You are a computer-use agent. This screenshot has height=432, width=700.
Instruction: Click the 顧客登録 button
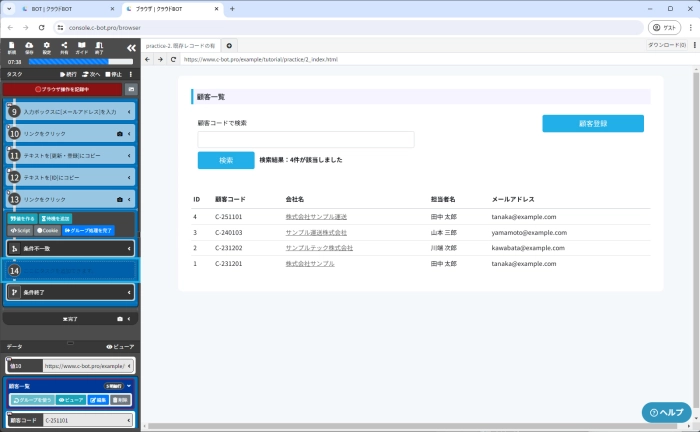pyautogui.click(x=593, y=124)
